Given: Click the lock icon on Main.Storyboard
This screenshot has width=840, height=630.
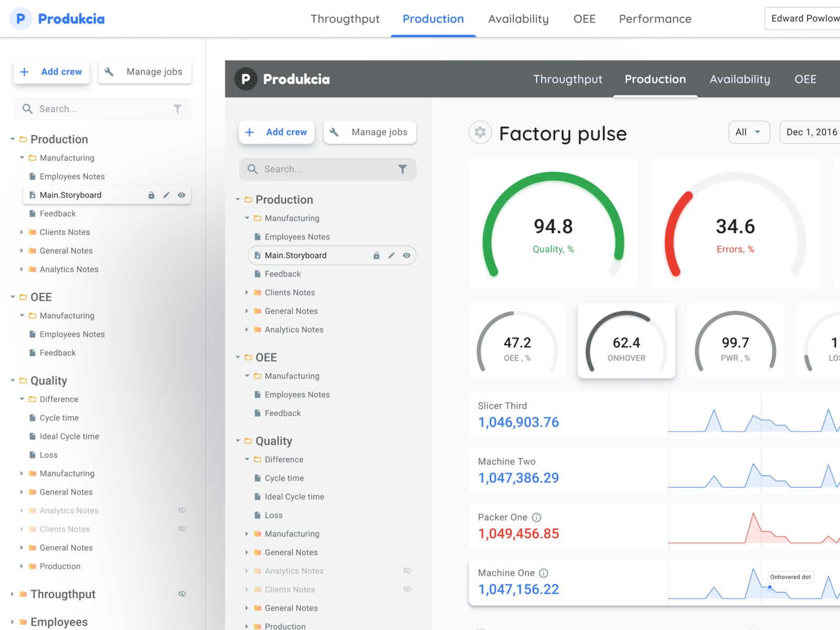Looking at the screenshot, I should 151,195.
